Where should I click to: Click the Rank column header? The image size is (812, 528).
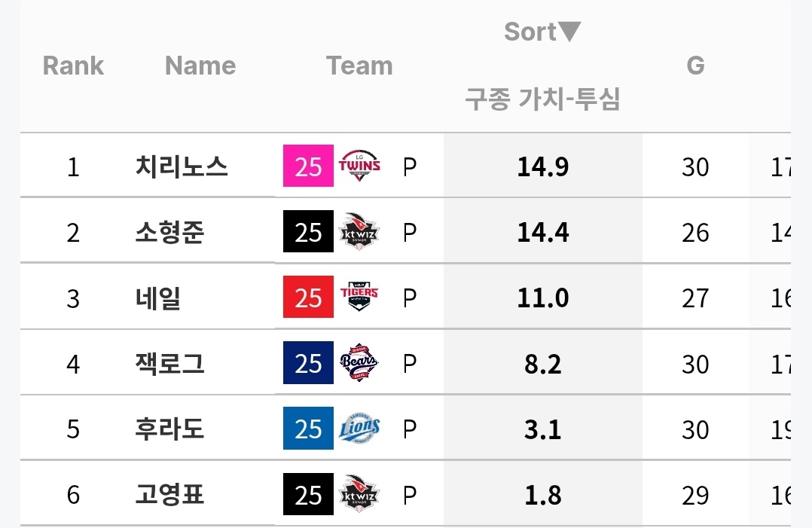click(x=73, y=66)
